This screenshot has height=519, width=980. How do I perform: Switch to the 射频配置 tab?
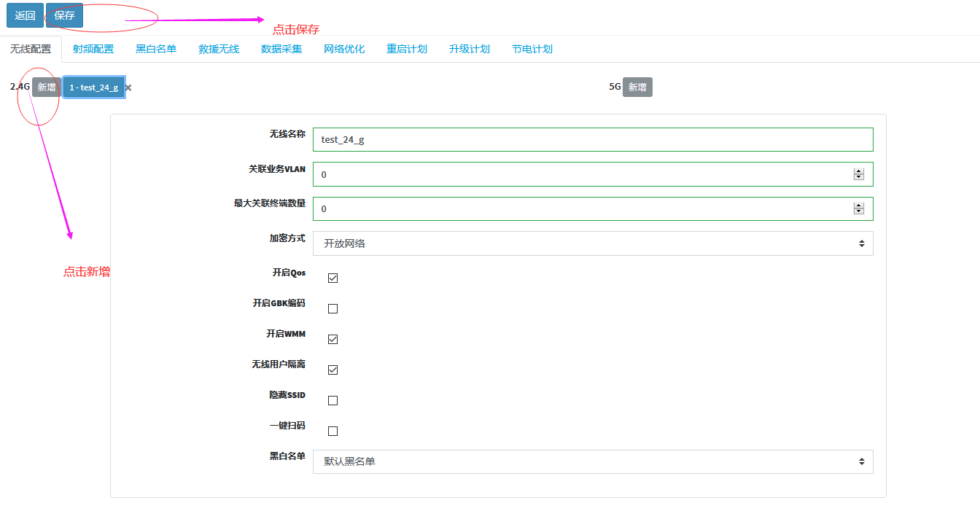[x=93, y=49]
